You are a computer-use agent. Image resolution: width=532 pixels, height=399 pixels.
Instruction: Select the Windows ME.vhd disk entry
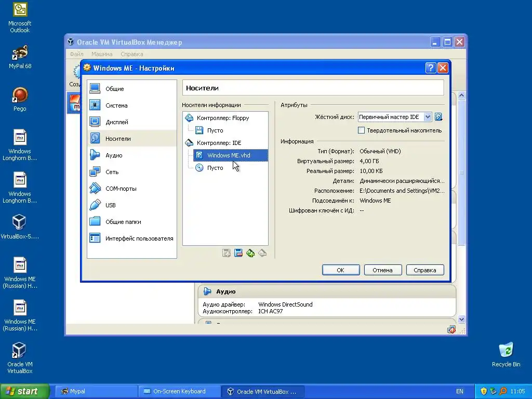[231, 155]
